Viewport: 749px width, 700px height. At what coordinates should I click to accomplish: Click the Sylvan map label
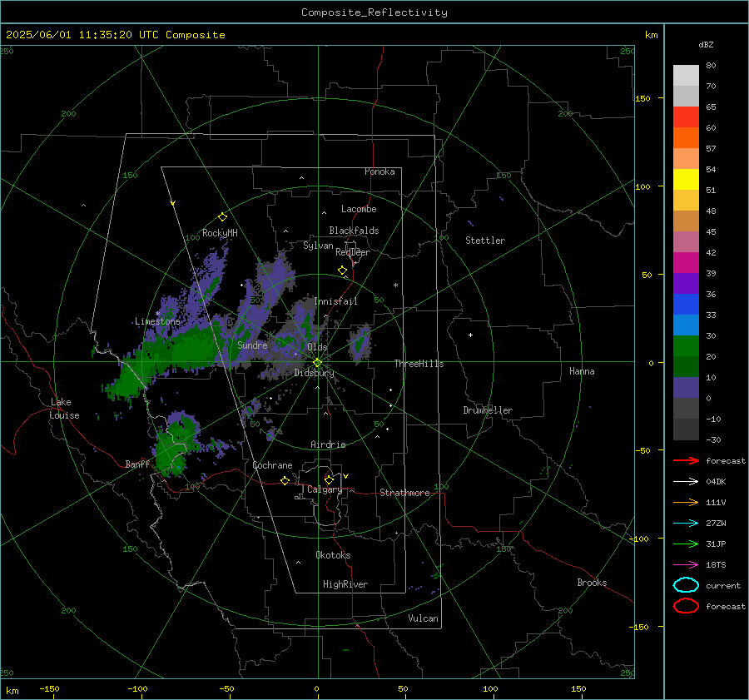click(318, 246)
